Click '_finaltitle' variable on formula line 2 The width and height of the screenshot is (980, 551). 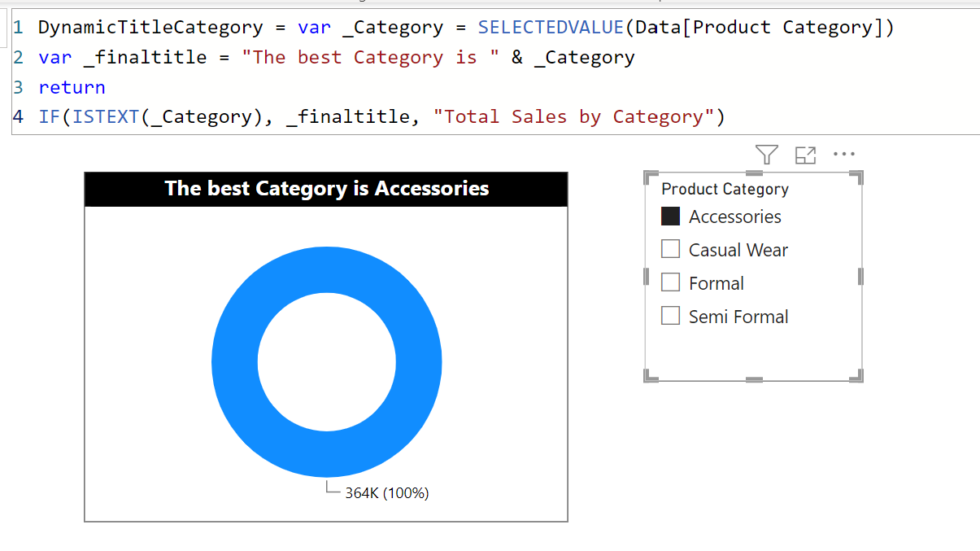pyautogui.click(x=145, y=58)
